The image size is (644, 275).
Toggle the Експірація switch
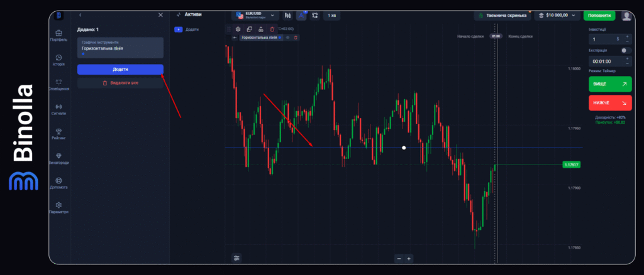625,50
